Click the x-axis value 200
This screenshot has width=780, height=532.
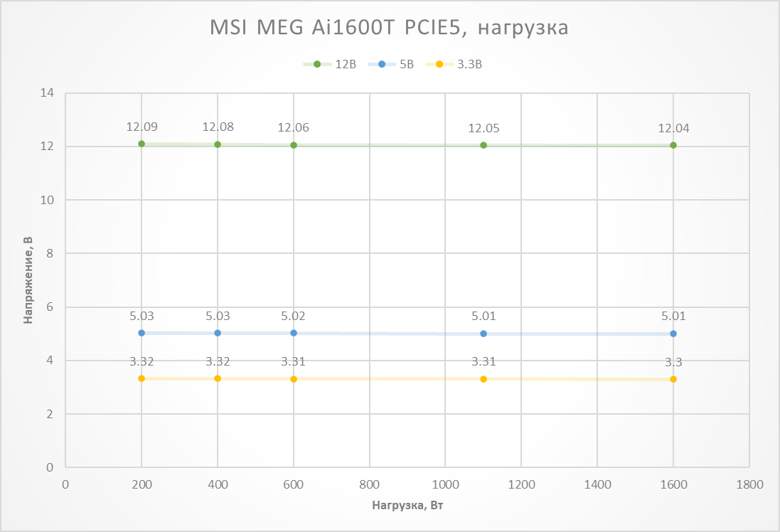(x=141, y=485)
